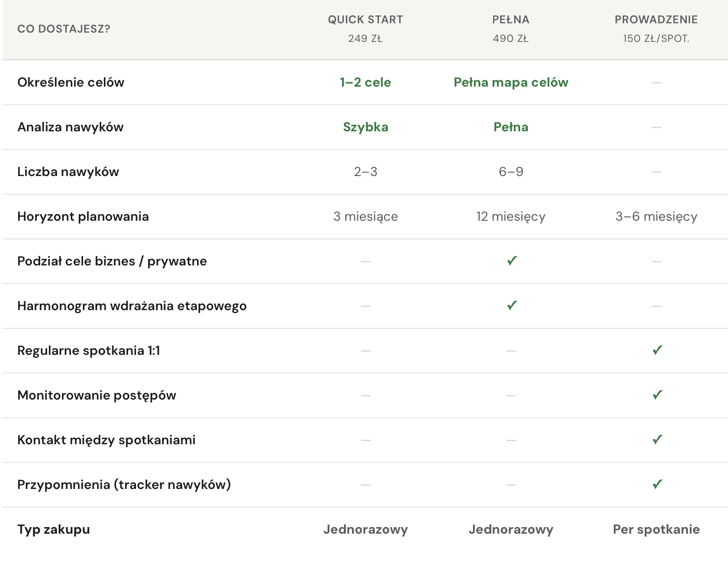Click the 'Pełna mapa celów' text
Viewport: 728px width, 570px height.
click(x=511, y=82)
